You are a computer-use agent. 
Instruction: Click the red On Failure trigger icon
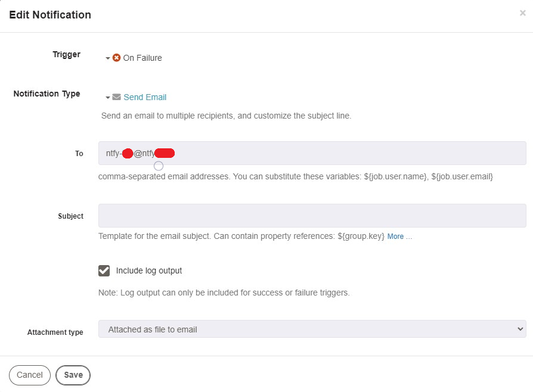pos(117,58)
